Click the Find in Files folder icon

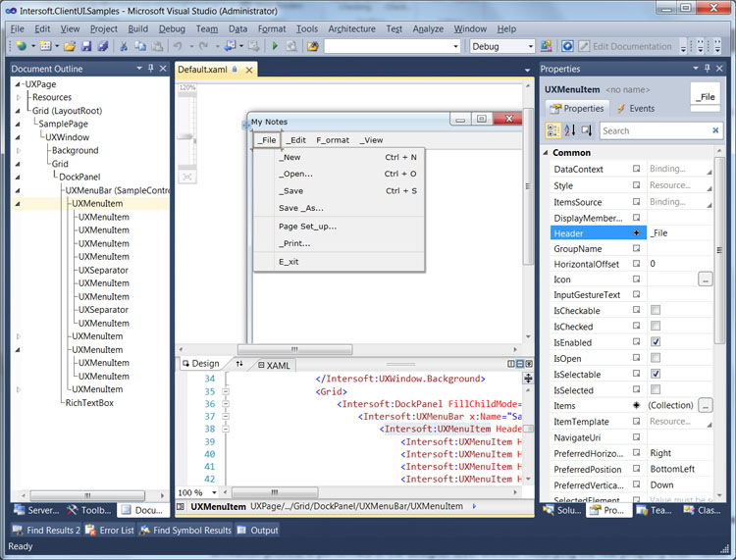[313, 46]
